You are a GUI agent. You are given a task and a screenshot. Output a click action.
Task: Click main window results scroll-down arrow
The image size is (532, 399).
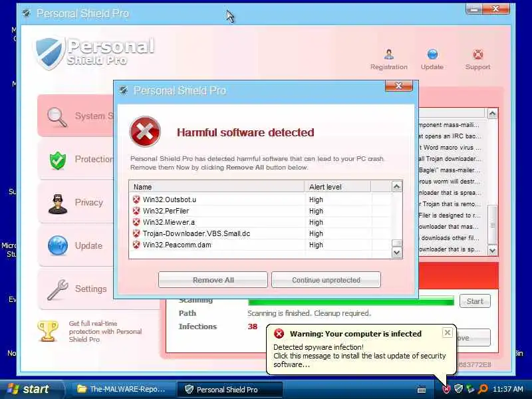[492, 251]
